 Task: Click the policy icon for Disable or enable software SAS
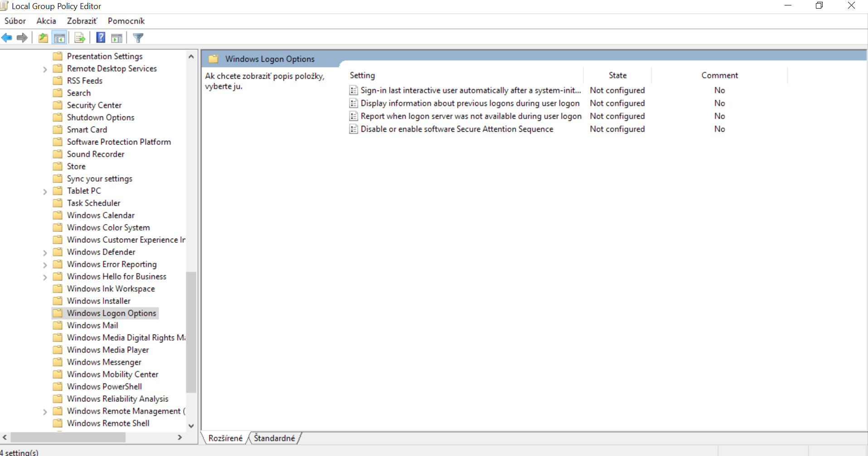354,129
